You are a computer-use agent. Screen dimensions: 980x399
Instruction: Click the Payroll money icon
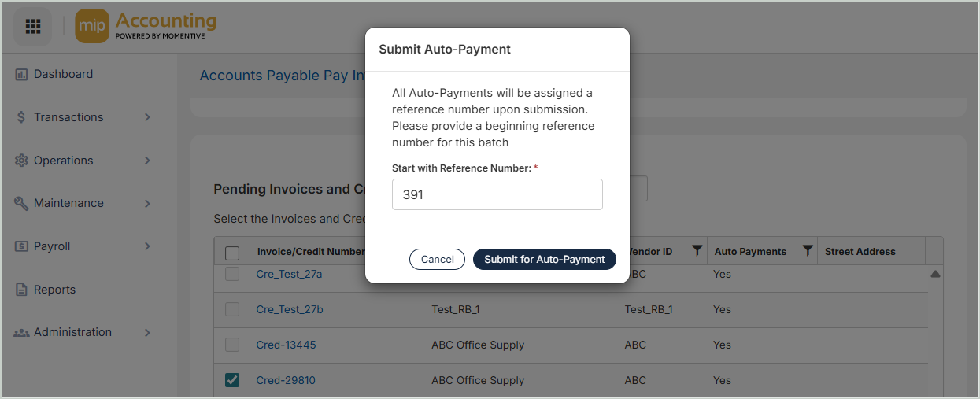[x=21, y=246]
